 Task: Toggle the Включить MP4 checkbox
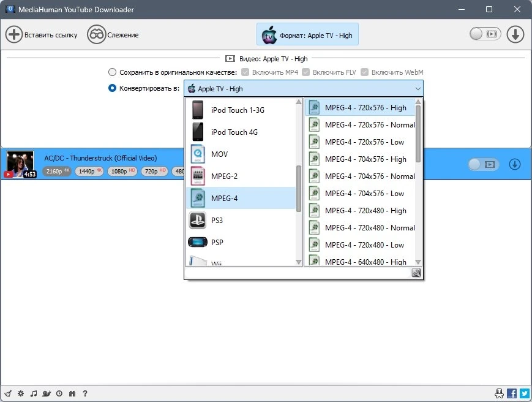tap(245, 72)
